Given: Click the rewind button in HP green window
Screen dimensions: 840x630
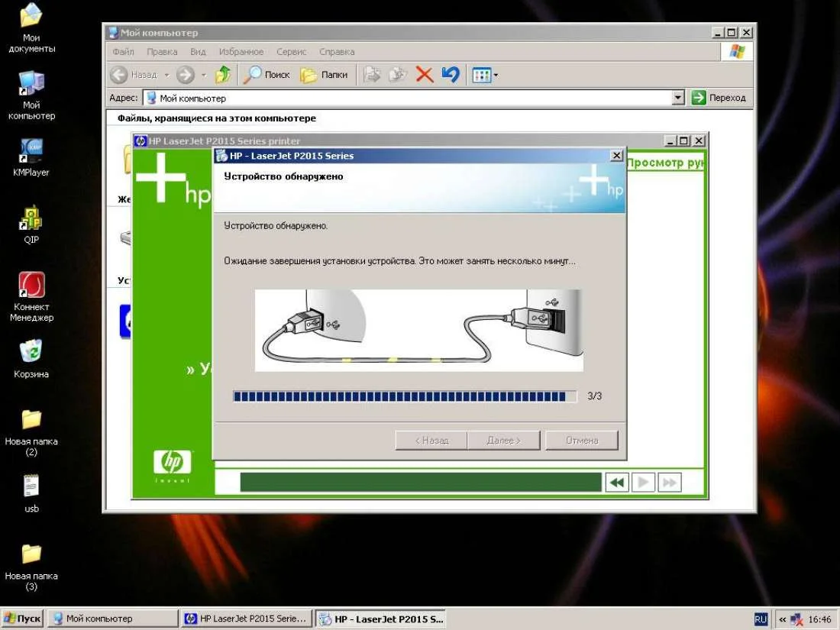Looking at the screenshot, I should pos(617,483).
